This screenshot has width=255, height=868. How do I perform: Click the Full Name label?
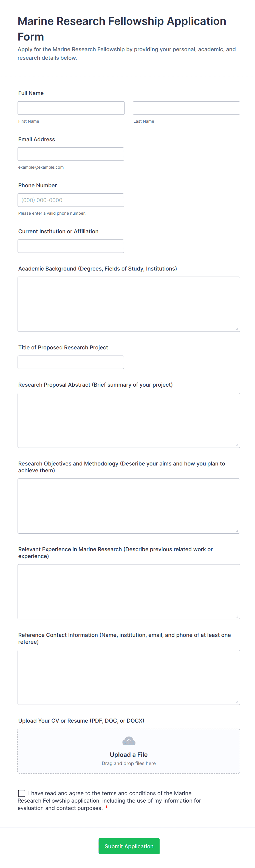tap(31, 93)
